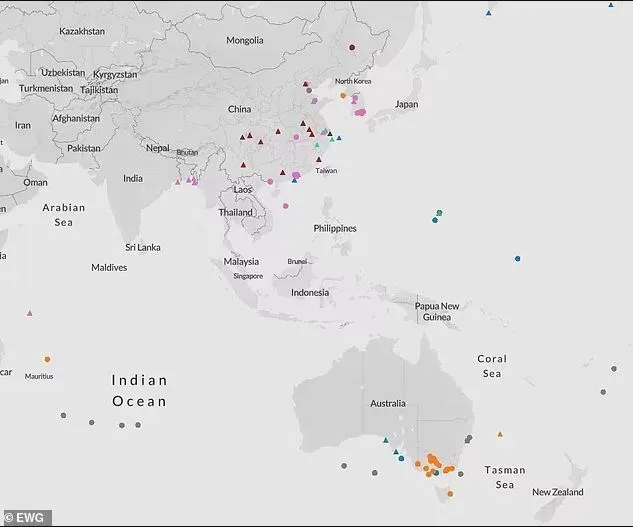Screen dimensions: 633x527
Task: Click the Brunei label
Action: point(297,261)
